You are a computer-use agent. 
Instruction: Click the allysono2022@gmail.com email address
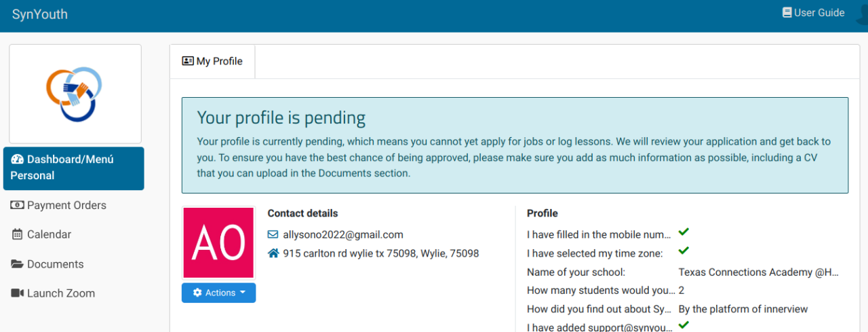(343, 235)
